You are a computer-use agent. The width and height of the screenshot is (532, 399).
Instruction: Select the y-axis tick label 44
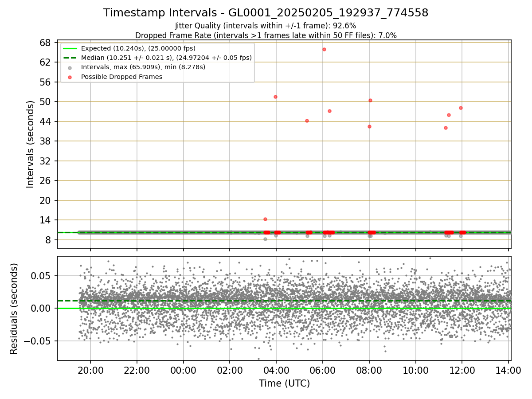pyautogui.click(x=45, y=121)
